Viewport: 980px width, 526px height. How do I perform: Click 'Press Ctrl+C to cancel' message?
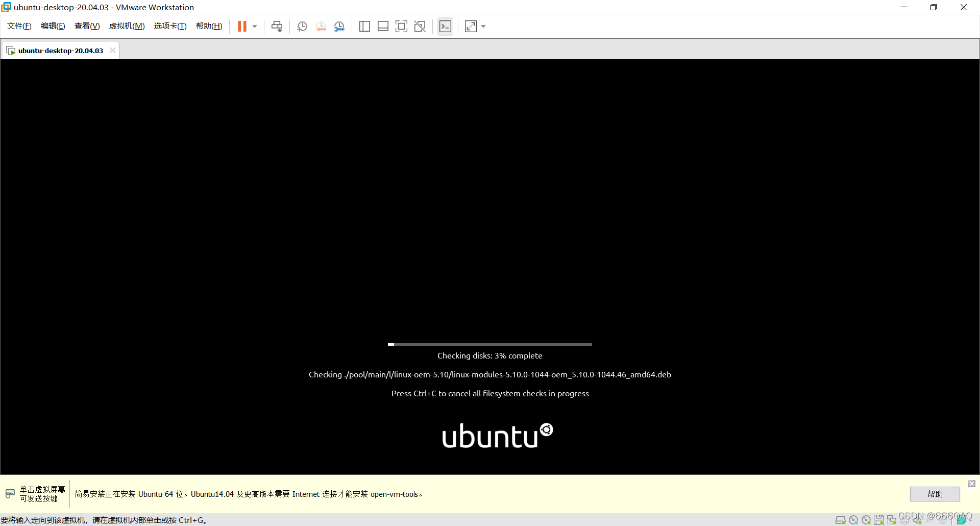click(490, 393)
